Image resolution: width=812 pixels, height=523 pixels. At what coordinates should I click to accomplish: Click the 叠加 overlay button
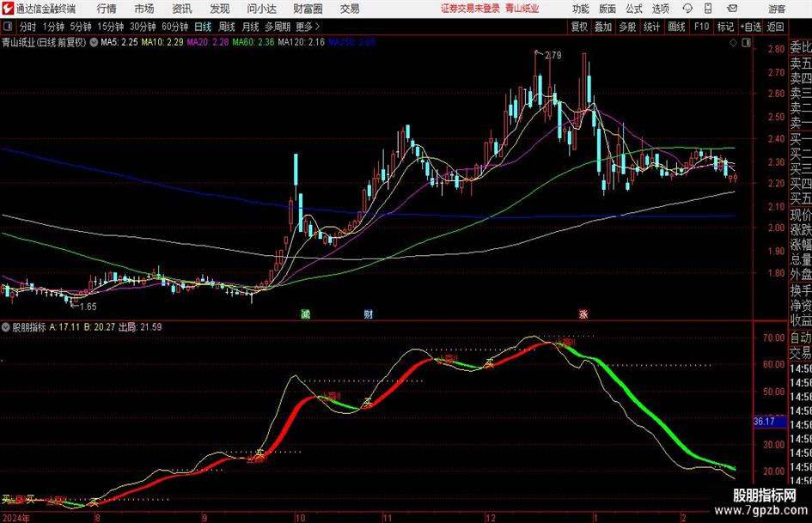603,27
